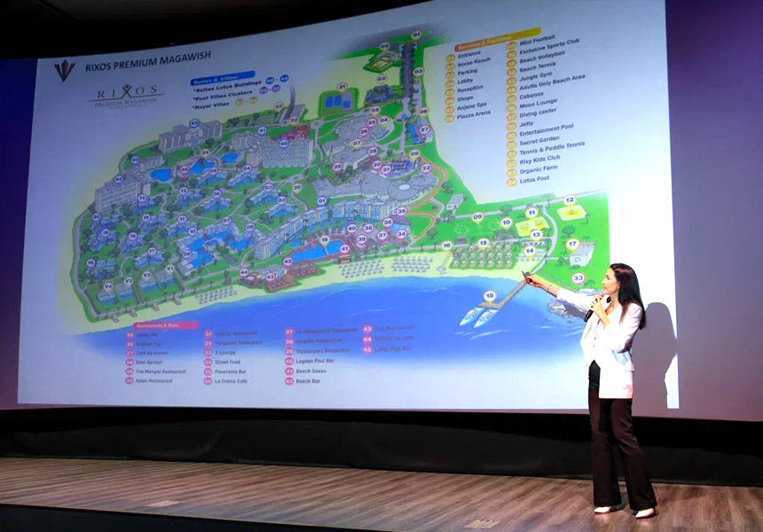Select 'Diving center' legend entry
This screenshot has width=763, height=532.
click(538, 113)
